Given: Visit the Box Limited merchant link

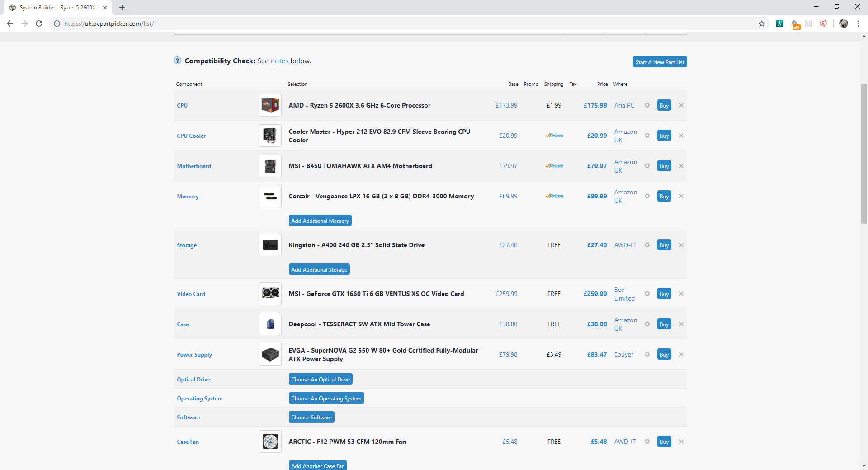Looking at the screenshot, I should tap(624, 294).
